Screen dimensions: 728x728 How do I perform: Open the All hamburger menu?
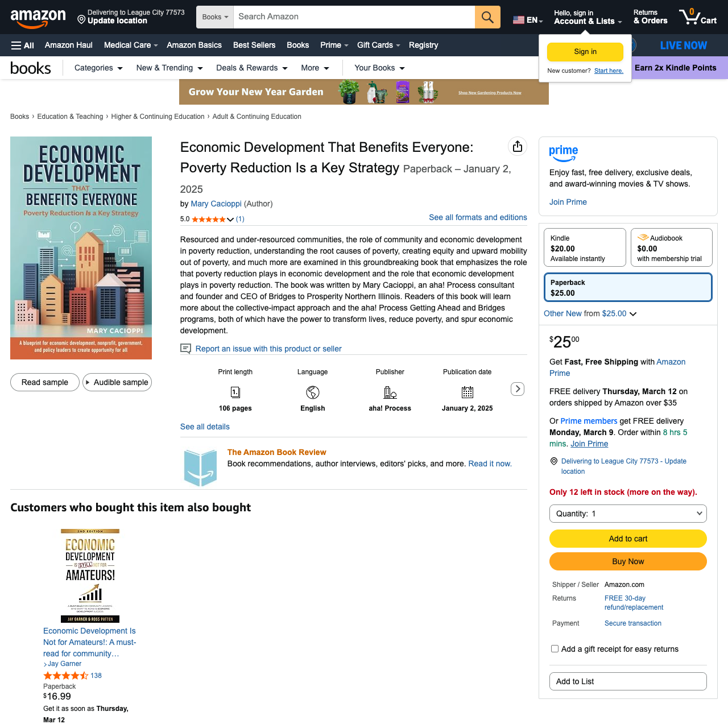click(x=23, y=45)
